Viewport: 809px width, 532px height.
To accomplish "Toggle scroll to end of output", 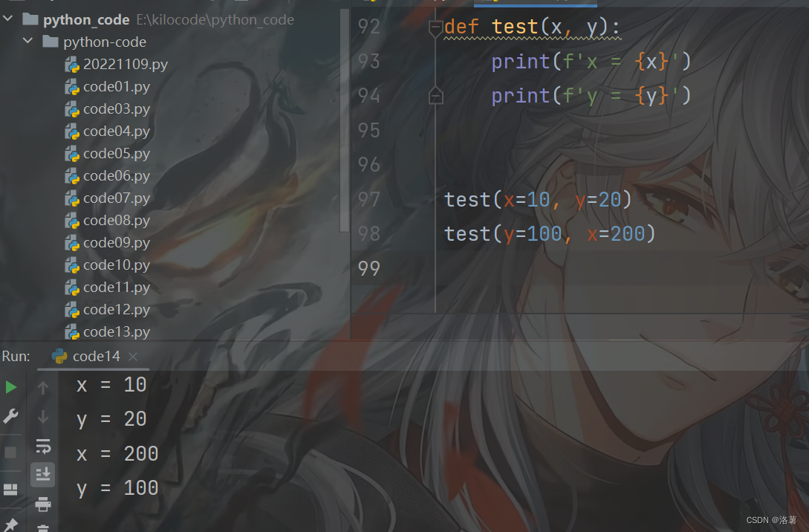I will [x=43, y=474].
